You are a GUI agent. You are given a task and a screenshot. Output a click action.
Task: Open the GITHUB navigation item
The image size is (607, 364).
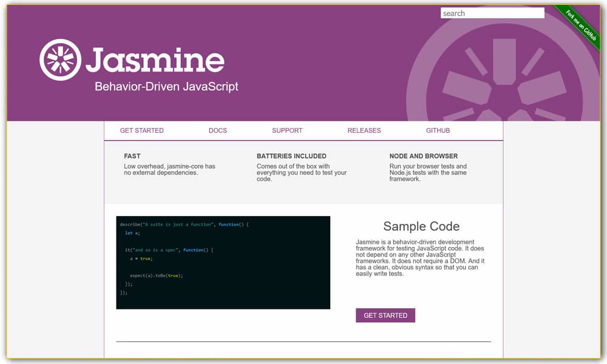pyautogui.click(x=438, y=130)
